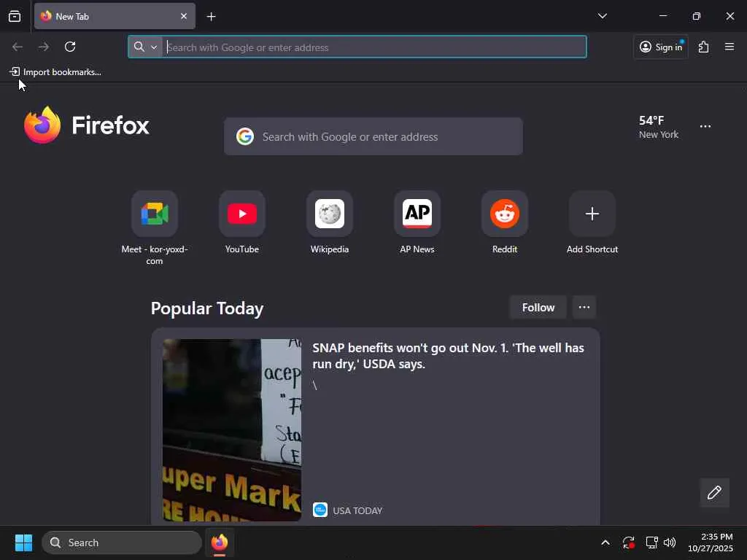Click the Firefox logo on page

point(86,125)
